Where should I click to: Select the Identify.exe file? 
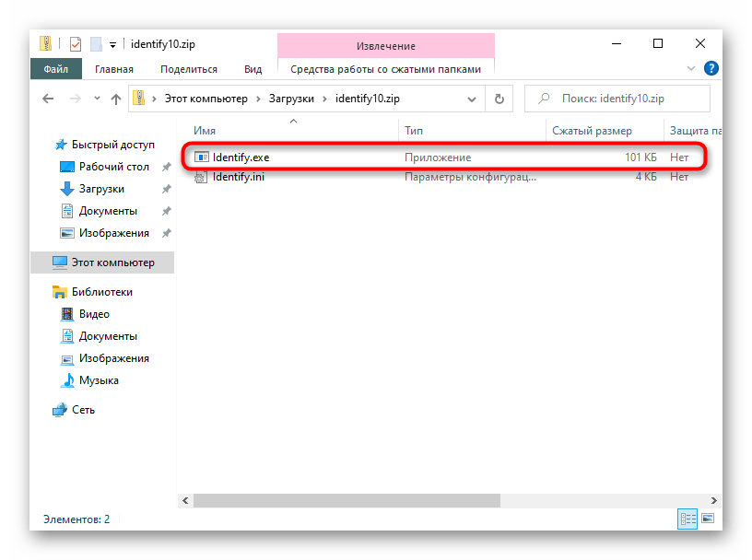coord(241,157)
